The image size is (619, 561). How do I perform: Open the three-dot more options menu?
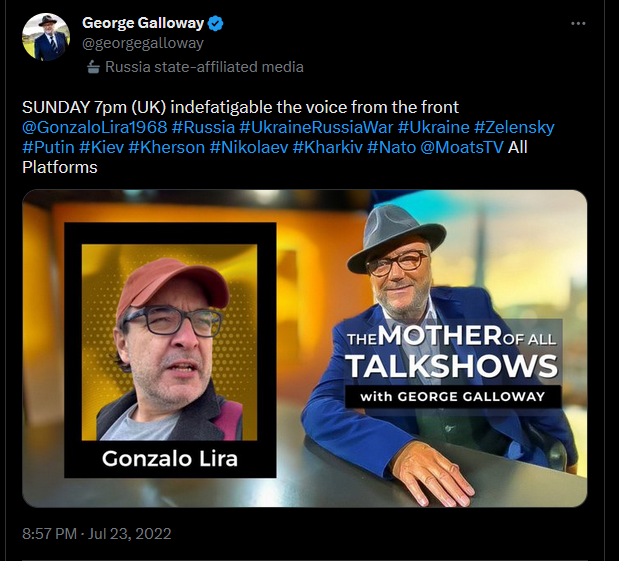click(578, 24)
